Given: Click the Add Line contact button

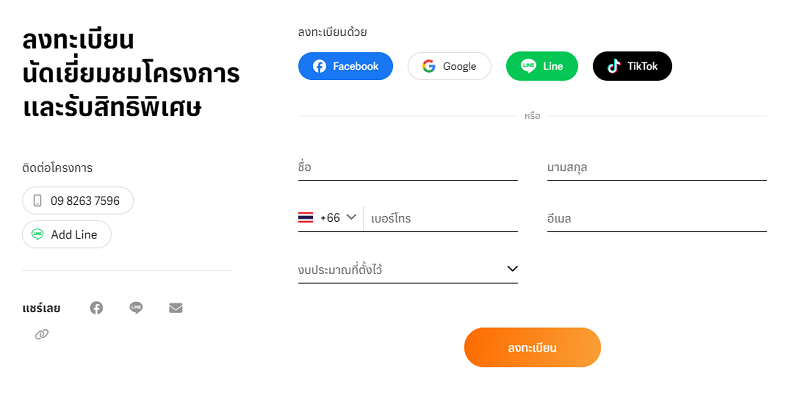Looking at the screenshot, I should (x=67, y=234).
